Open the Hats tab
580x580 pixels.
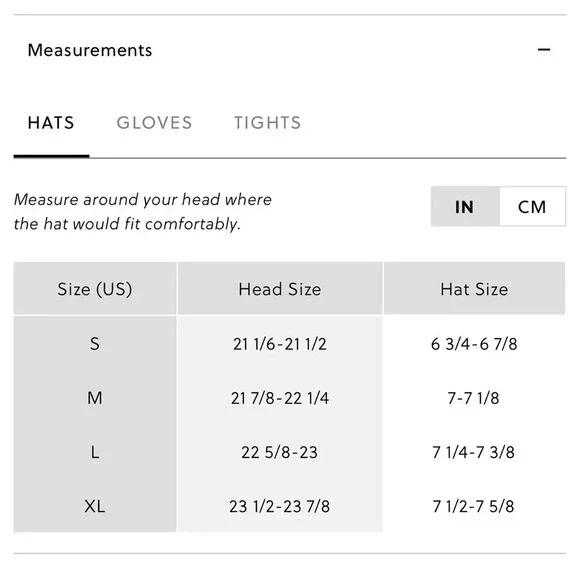pos(51,123)
